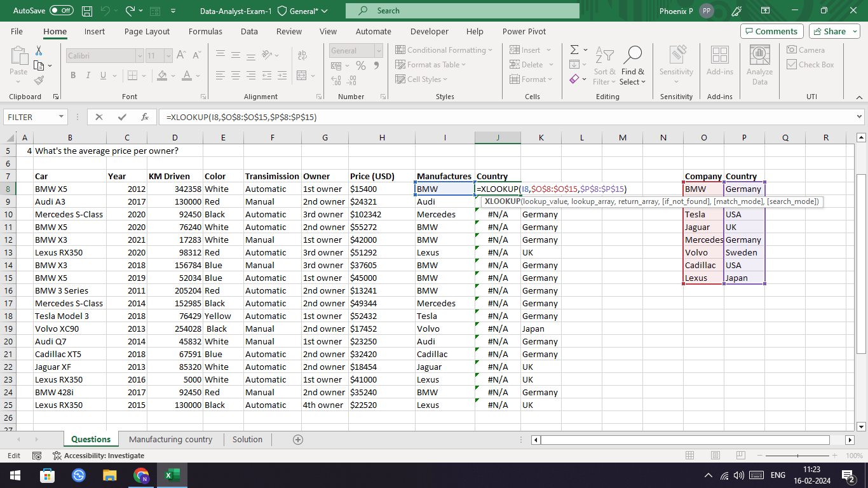The width and height of the screenshot is (868, 488).
Task: Switch to Manufacturing country sheet tab
Action: (x=170, y=439)
